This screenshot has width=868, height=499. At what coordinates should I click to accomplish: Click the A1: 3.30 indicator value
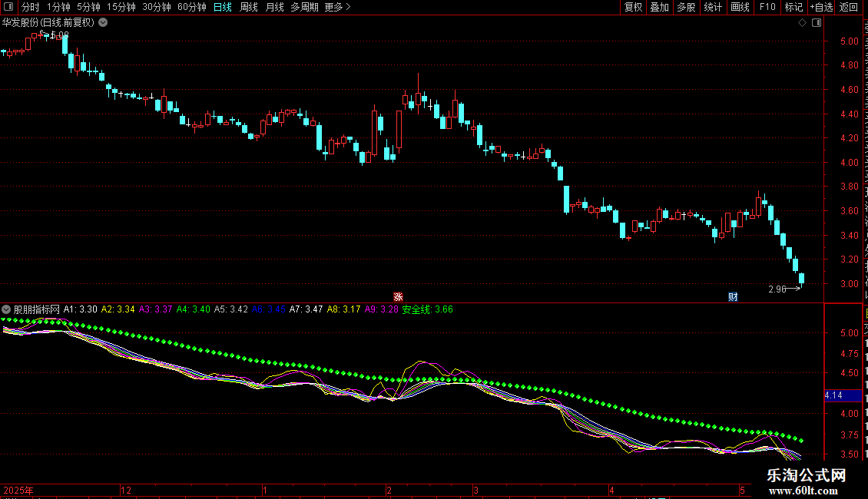[x=80, y=309]
